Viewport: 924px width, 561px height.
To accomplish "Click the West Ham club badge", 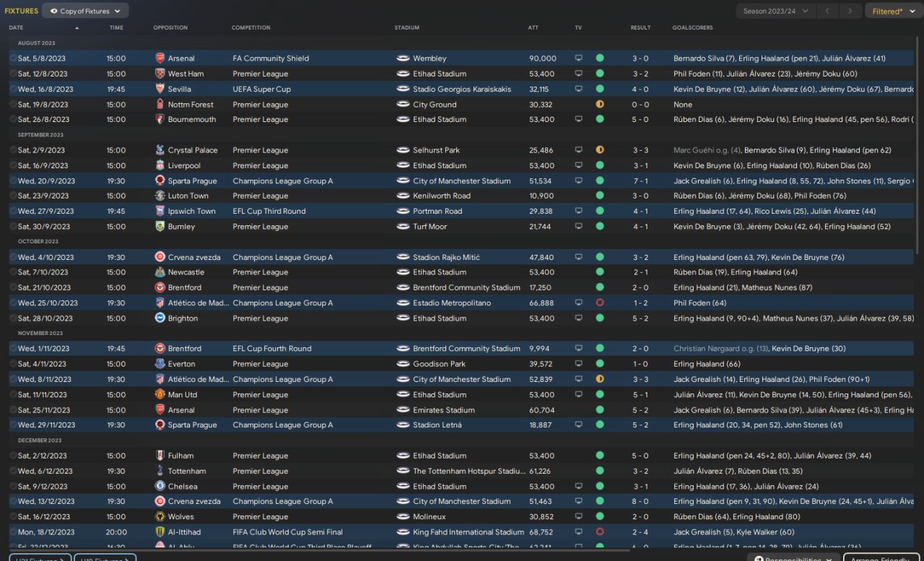I will (160, 74).
